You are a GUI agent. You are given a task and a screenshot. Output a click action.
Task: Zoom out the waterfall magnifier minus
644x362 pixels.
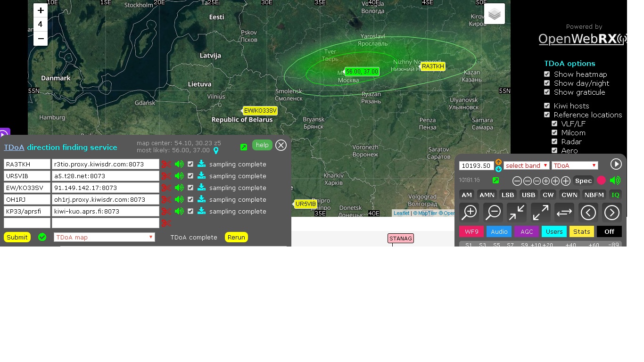(493, 213)
